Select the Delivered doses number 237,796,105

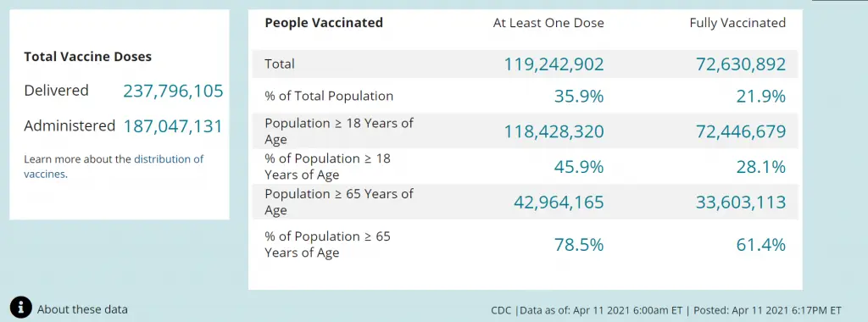[x=173, y=91]
